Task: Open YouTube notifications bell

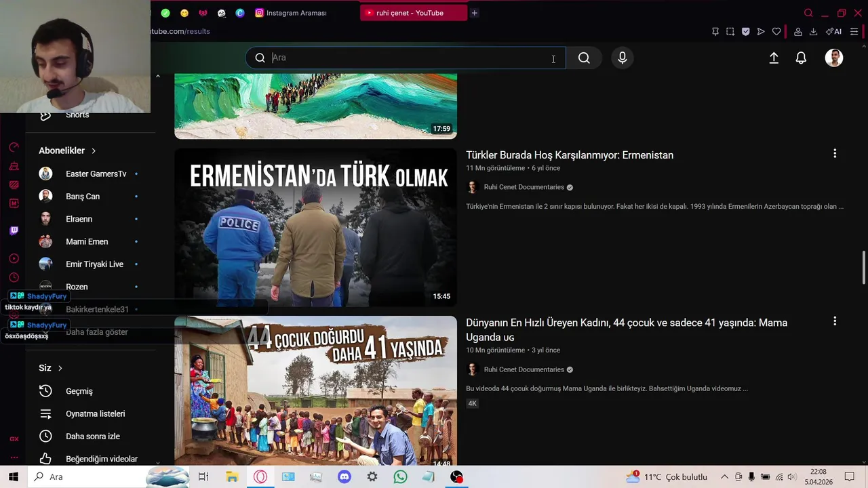Action: (x=801, y=58)
